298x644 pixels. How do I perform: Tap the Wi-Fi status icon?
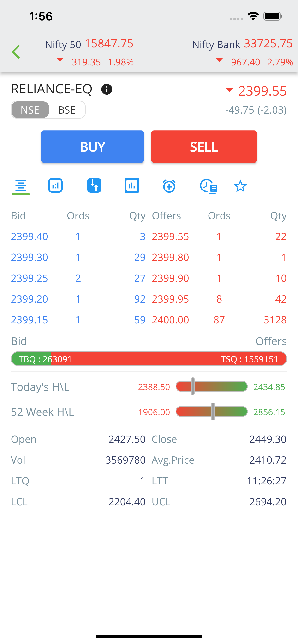[253, 16]
